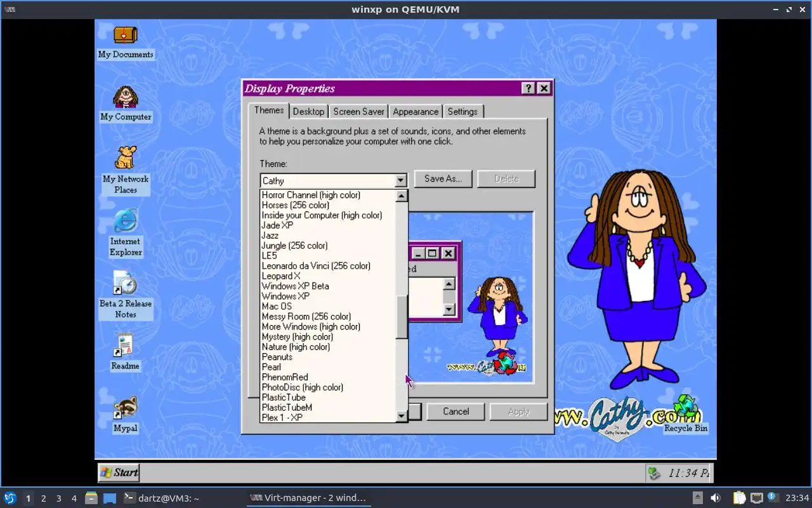Click the preview window scroll down arrow
812x508 pixels.
[x=449, y=309]
